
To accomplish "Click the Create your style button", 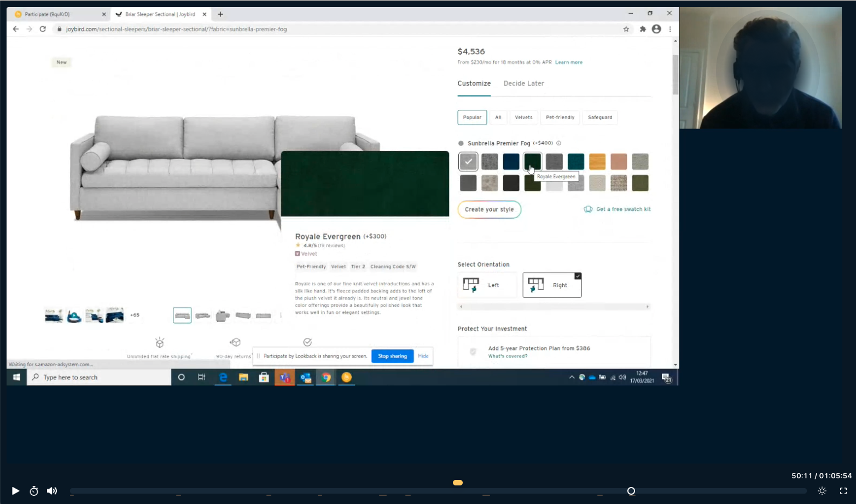I will coord(488,209).
